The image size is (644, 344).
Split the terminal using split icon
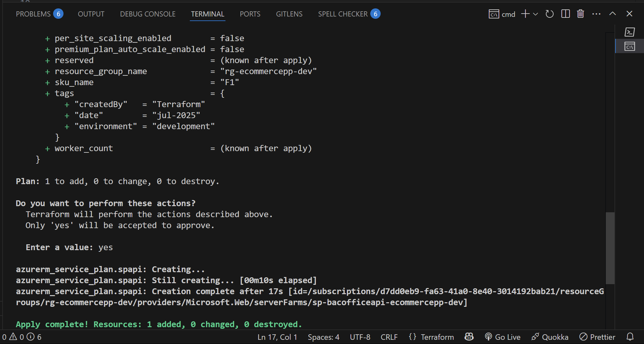[x=565, y=14]
